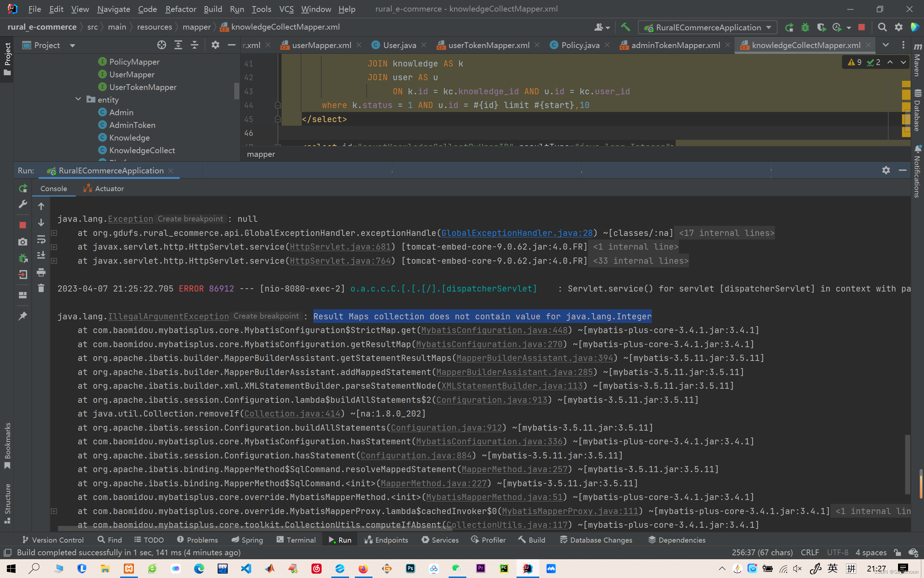The height and width of the screenshot is (578, 924).
Task: Click the Build project hammer icon
Action: tap(625, 27)
